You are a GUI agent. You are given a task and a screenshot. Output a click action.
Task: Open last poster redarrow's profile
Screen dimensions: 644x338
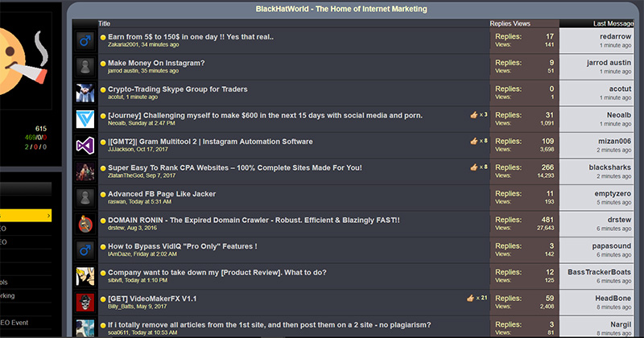[x=615, y=36]
